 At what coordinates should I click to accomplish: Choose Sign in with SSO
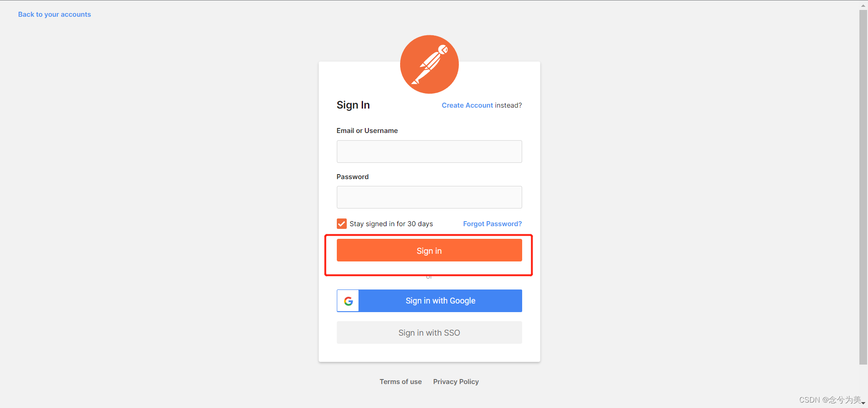pyautogui.click(x=429, y=332)
